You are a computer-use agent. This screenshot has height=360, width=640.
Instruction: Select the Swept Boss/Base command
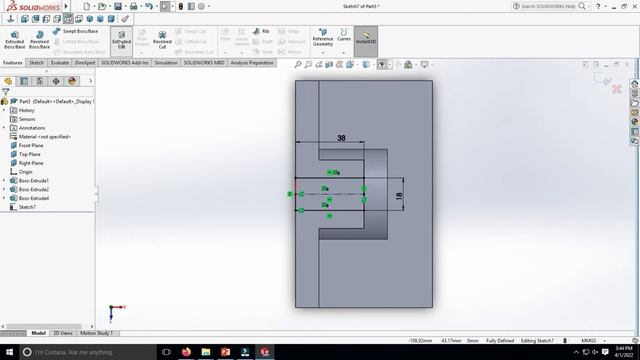(x=76, y=31)
